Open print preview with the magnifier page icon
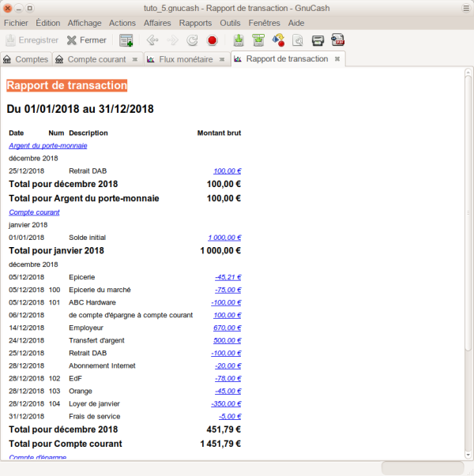This screenshot has height=476, width=474. point(298,40)
